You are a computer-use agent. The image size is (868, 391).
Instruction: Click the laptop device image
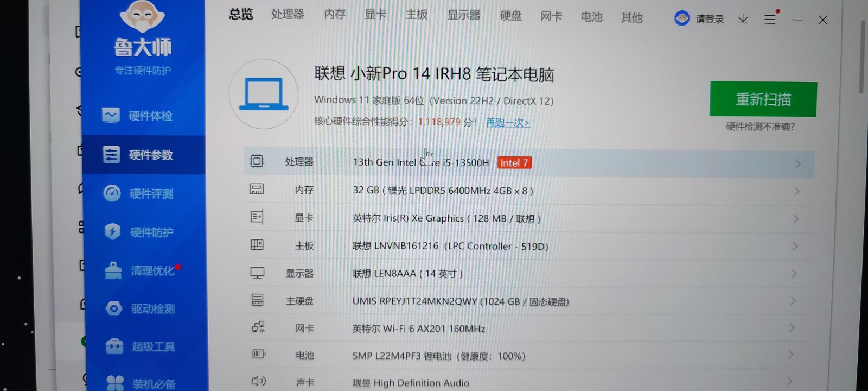point(264,94)
